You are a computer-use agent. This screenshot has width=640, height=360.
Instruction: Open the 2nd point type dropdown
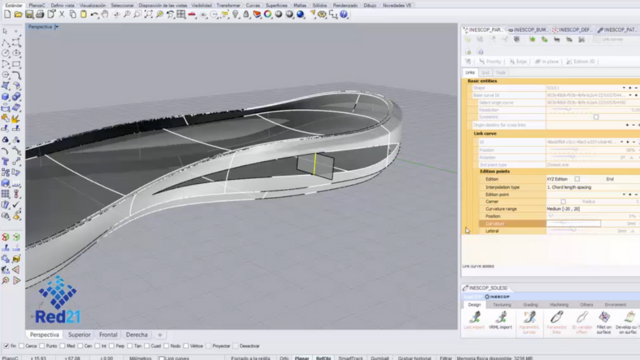tap(593, 165)
